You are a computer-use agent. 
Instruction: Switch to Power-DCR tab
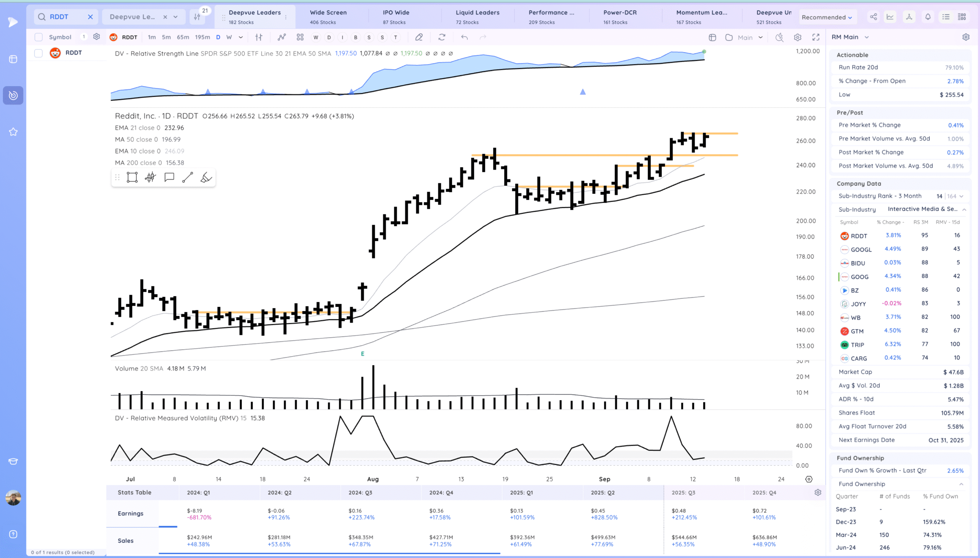[x=620, y=17]
